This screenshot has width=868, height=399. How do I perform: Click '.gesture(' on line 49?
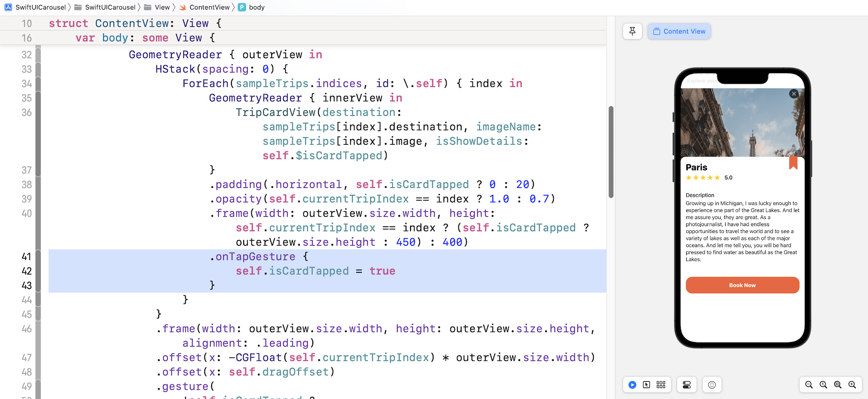pos(185,387)
